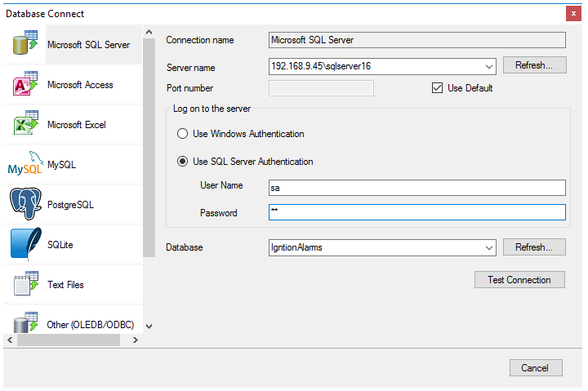Click the Connection name field
588x391 pixels.
pos(417,40)
